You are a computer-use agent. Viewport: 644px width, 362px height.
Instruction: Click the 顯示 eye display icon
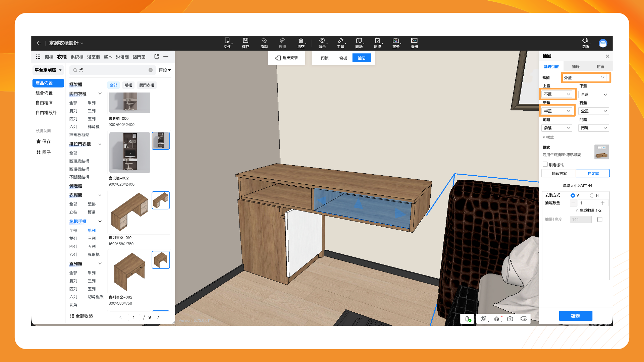tap(322, 41)
